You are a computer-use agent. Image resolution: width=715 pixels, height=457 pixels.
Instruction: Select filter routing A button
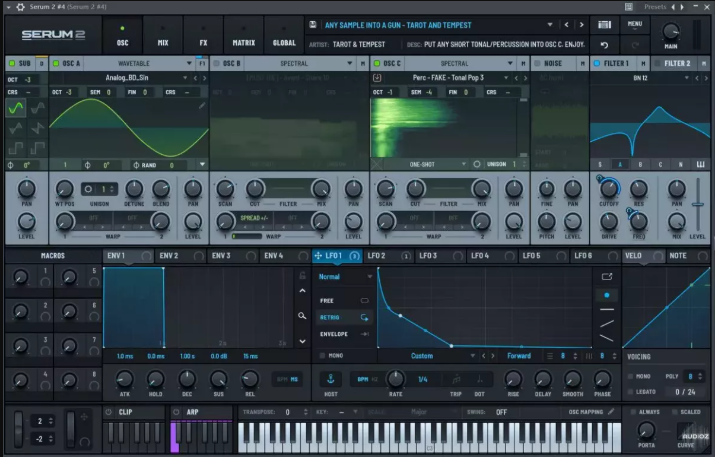620,164
